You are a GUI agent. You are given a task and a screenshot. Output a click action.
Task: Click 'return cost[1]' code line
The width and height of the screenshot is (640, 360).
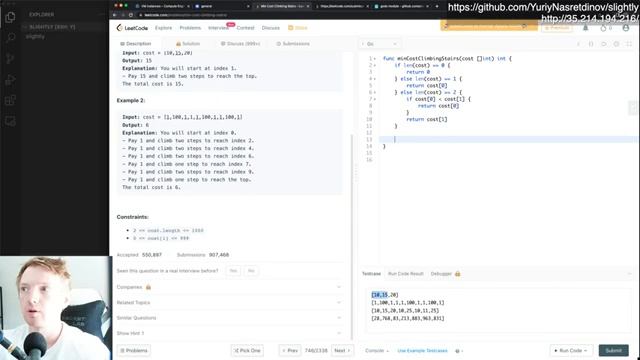pos(427,119)
